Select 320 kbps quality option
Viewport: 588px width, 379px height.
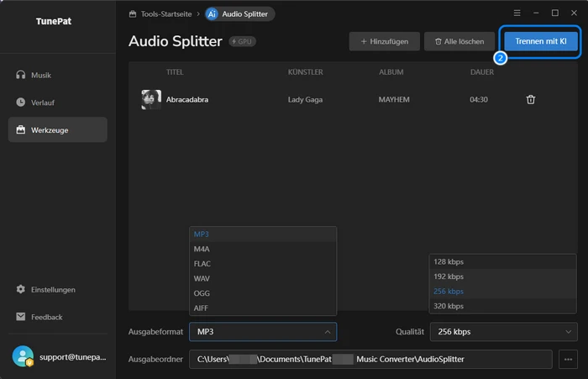502,306
